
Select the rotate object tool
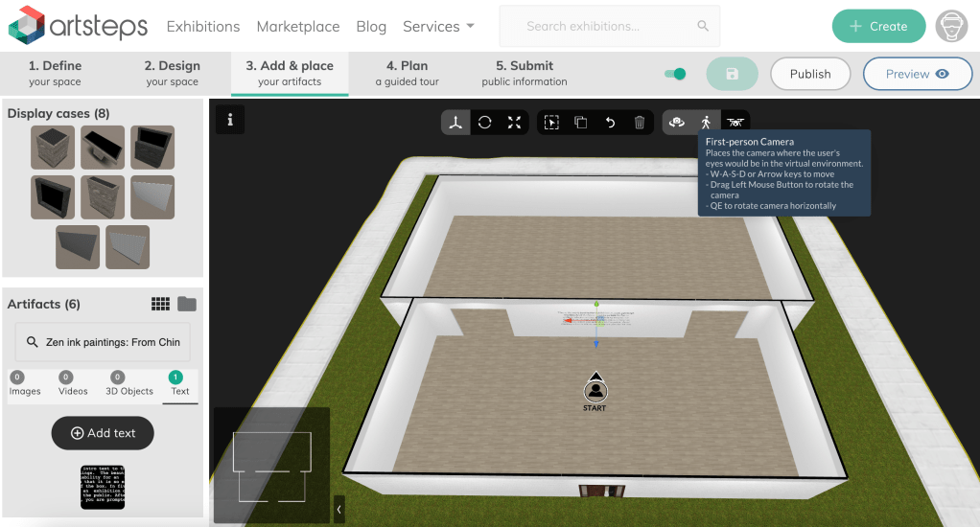[485, 123]
